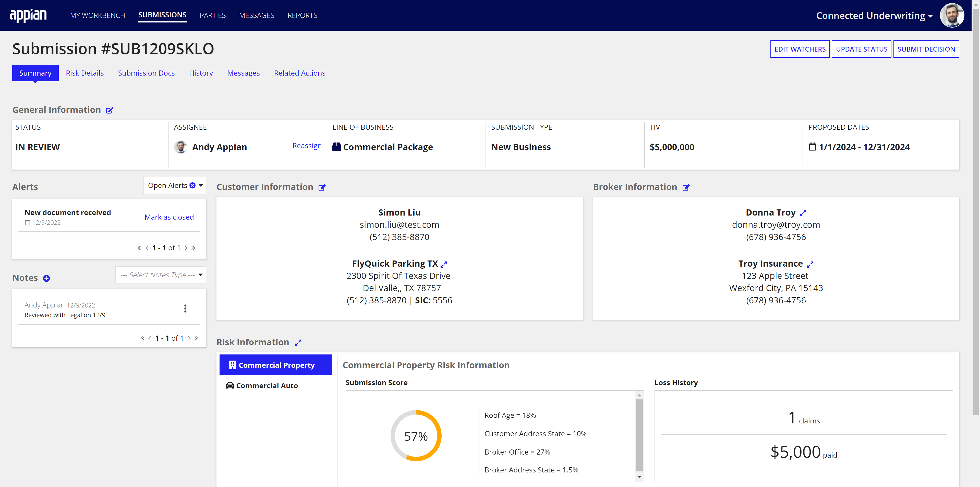The image size is (980, 487).
Task: Click the edit icon next to Customer Information
Action: (322, 187)
